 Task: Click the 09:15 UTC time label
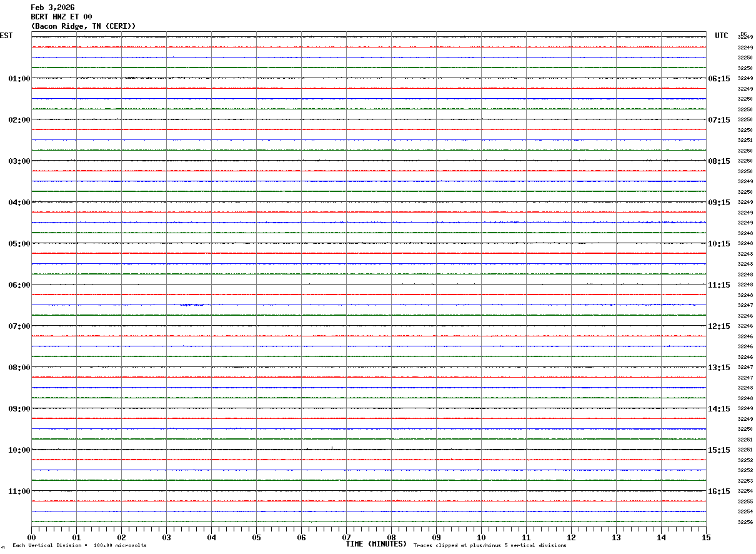click(x=719, y=203)
